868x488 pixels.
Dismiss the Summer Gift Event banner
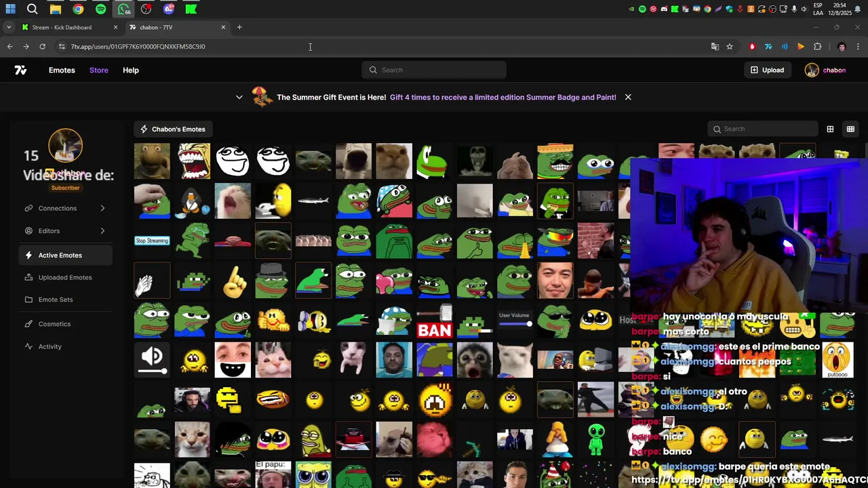coord(628,97)
